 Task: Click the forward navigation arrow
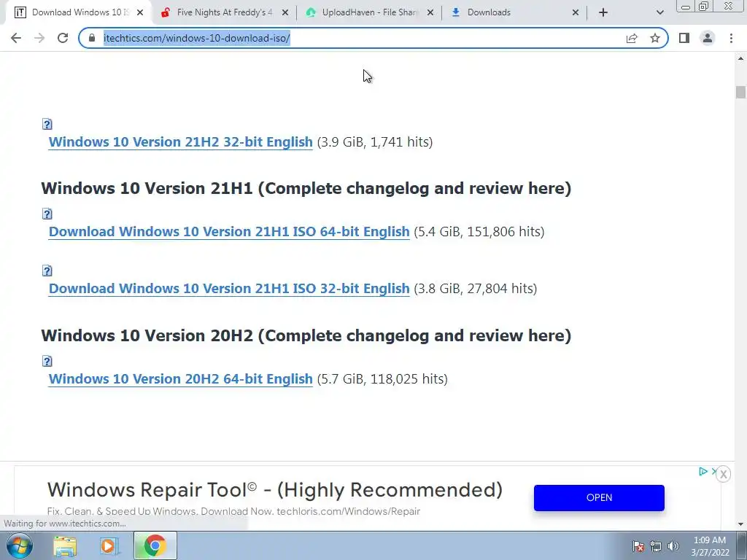click(39, 38)
